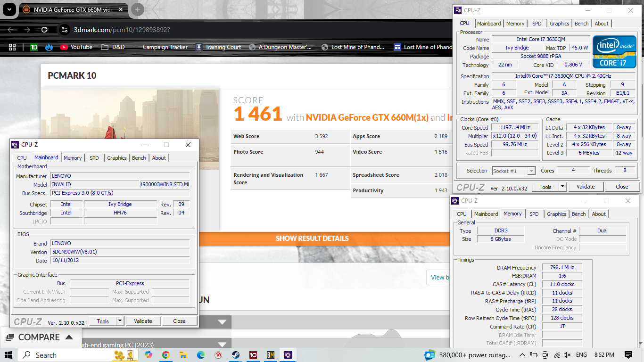Open Graphics tab in top-right CPU-Z window
644x362 pixels.
tap(560, 24)
